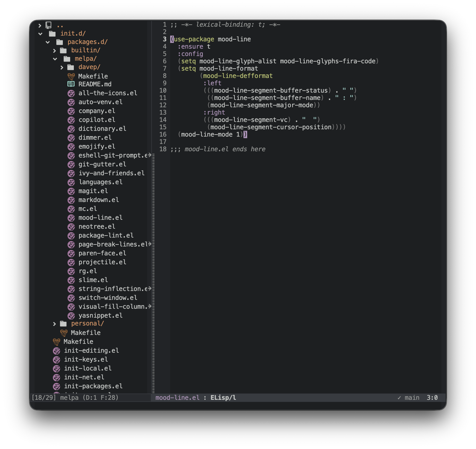Click the Emacs icon for git-gutter.el

pyautogui.click(x=71, y=165)
